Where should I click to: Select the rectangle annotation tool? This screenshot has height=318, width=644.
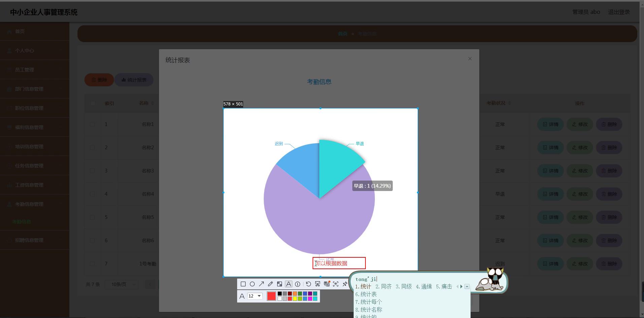tap(243, 284)
